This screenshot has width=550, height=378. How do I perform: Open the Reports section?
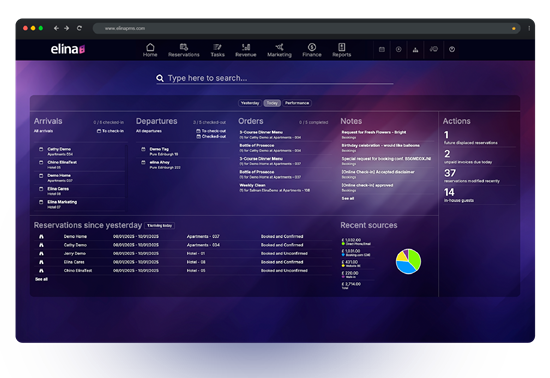click(x=342, y=50)
